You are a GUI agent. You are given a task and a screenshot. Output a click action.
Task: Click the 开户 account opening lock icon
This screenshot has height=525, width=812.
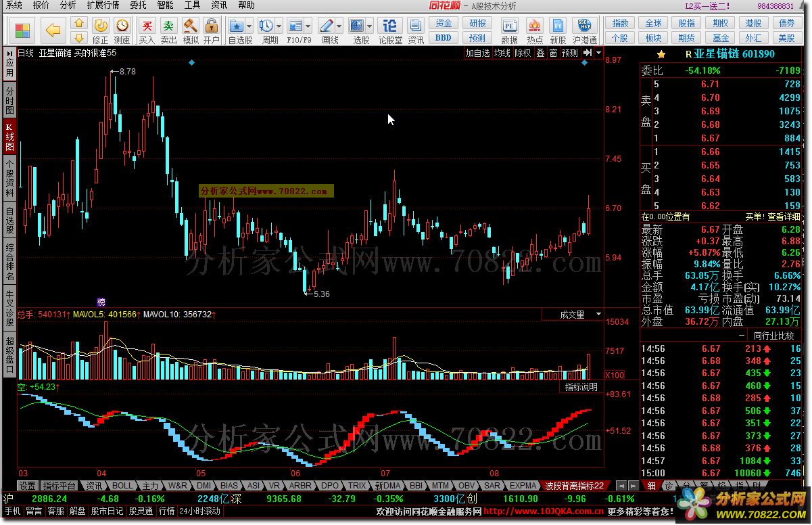pyautogui.click(x=212, y=31)
